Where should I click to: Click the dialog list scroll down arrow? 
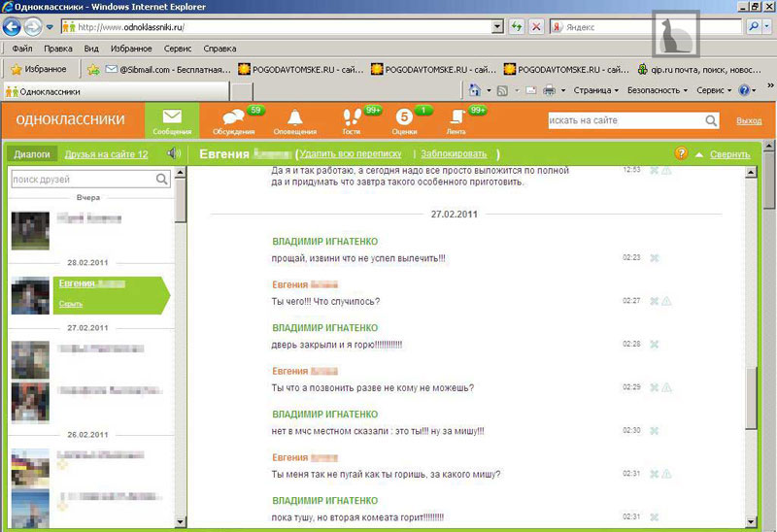tap(181, 521)
